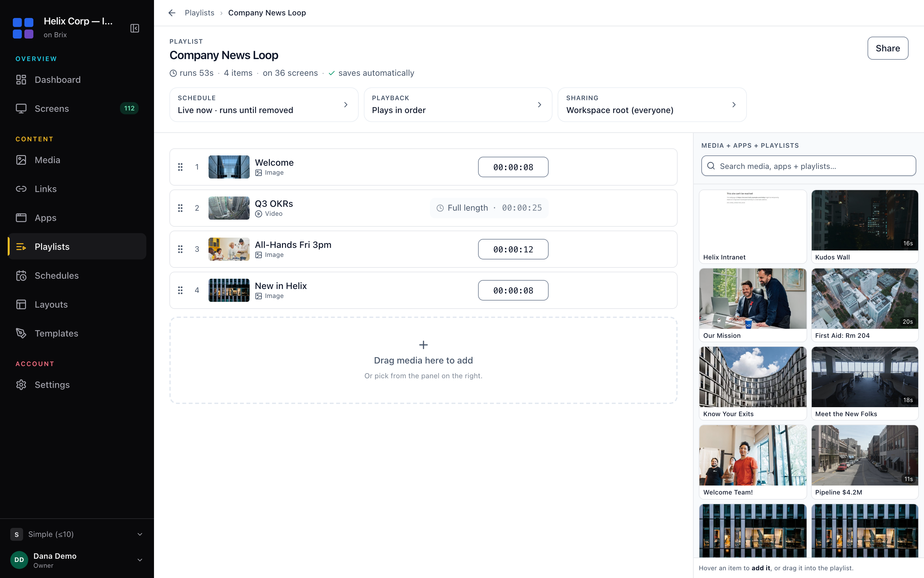Open the Dana Demo account menu

point(77,560)
